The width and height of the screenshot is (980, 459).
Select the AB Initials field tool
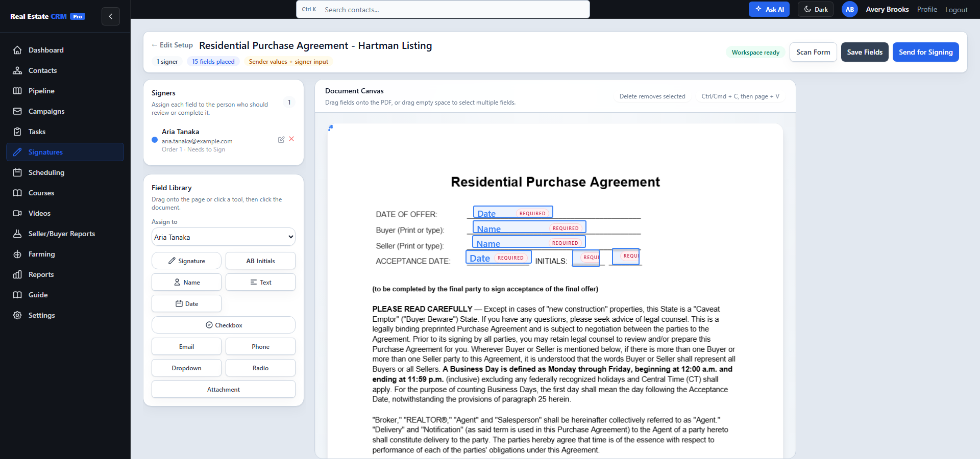260,261
